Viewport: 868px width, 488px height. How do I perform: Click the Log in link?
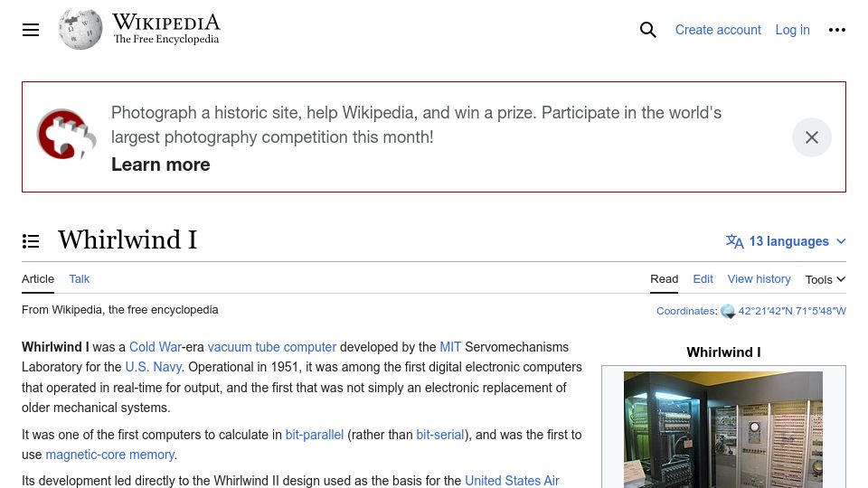tap(792, 30)
